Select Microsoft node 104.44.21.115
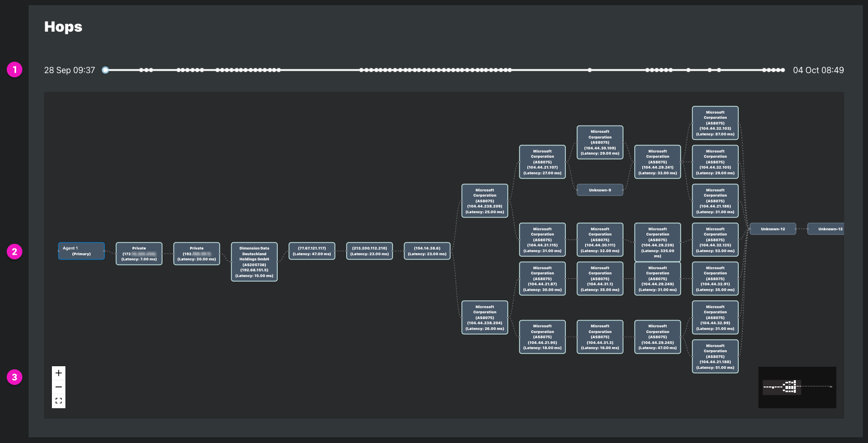The width and height of the screenshot is (868, 443). click(x=542, y=240)
